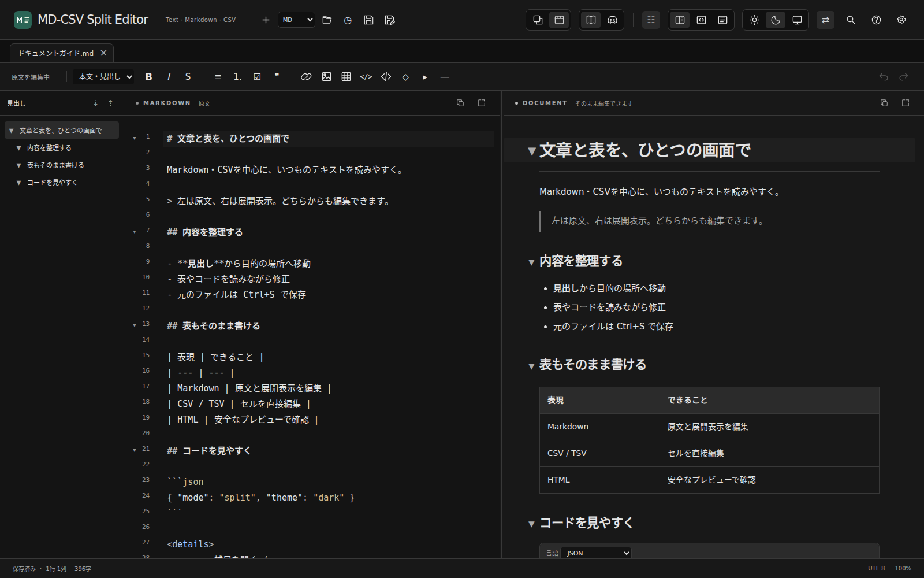Select the system theme monitor icon
This screenshot has width=924, height=578.
797,20
